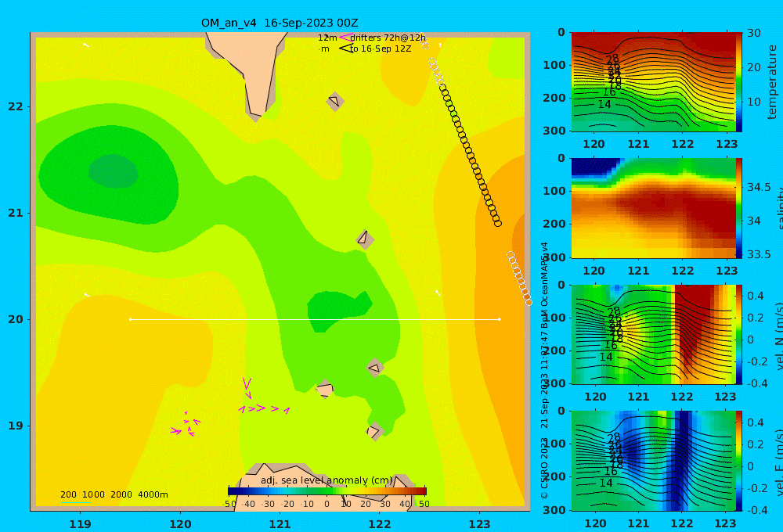Viewport: 783px width, 532px height.
Task: Click longitude label '121' on main map
Action: [280, 524]
